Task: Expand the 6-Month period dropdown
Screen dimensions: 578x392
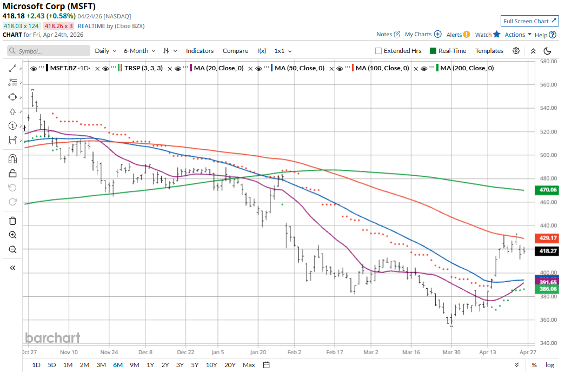Action: (x=139, y=51)
